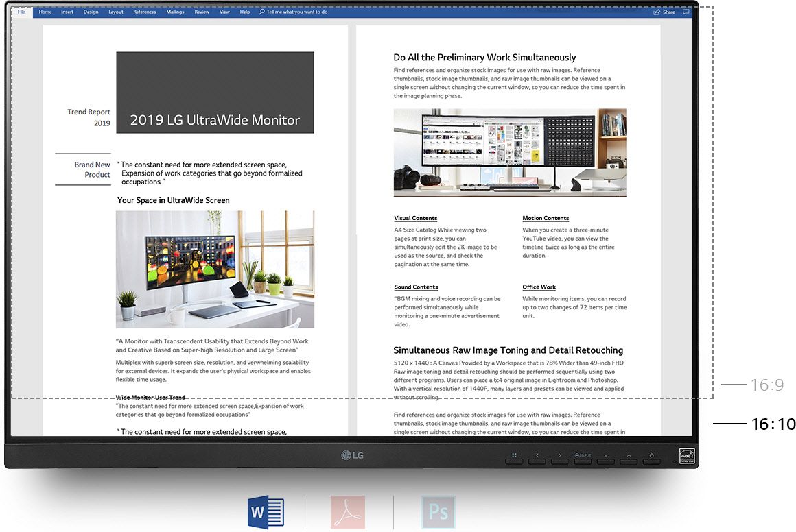The width and height of the screenshot is (796, 532).
Task: Click the Energy Star badge on bezel
Action: pyautogui.click(x=688, y=456)
